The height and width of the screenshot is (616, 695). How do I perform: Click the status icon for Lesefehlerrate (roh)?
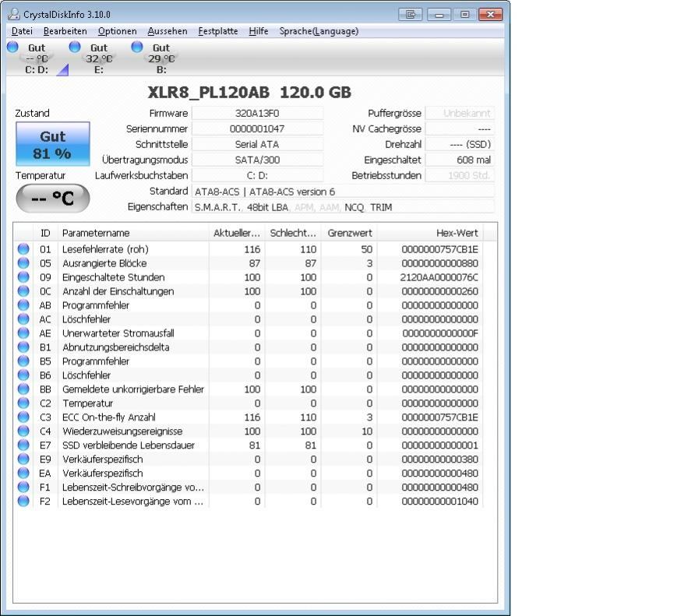(23, 249)
